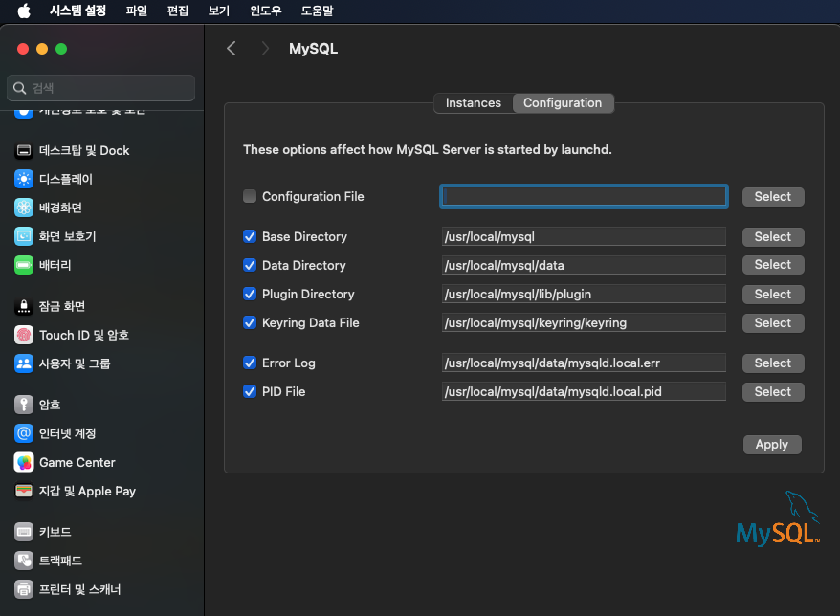The image size is (840, 616).
Task: Select the Configuration tab
Action: 563,103
